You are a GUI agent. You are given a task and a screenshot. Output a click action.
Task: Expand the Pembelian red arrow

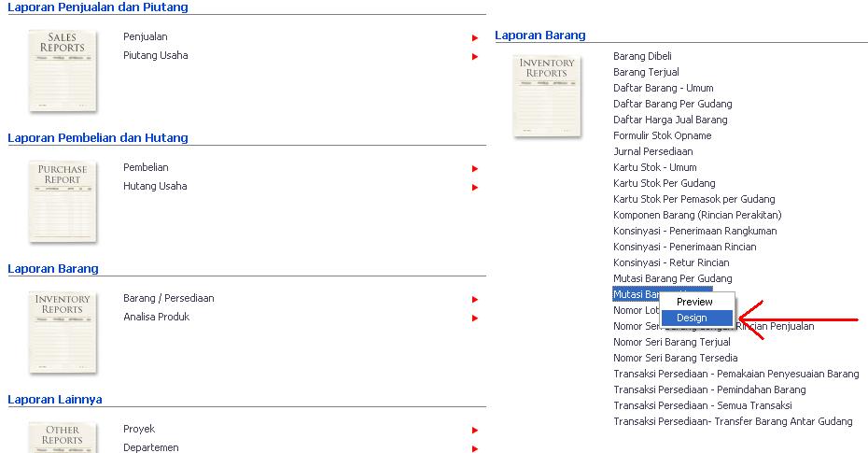[475, 168]
